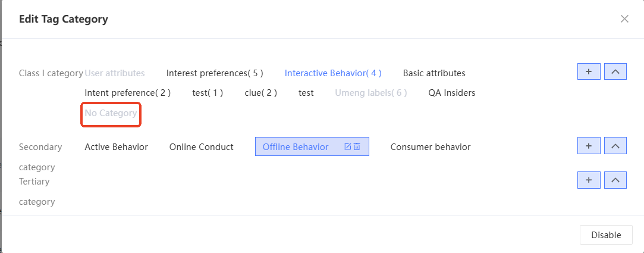Select Online Conduct secondary category
644x253 pixels.
click(x=202, y=147)
